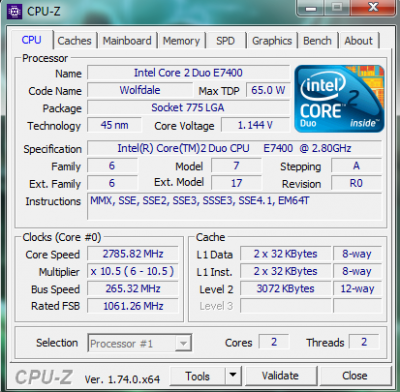Screen dimensions: 400x392
Task: Click the Validate button
Action: tap(280, 376)
